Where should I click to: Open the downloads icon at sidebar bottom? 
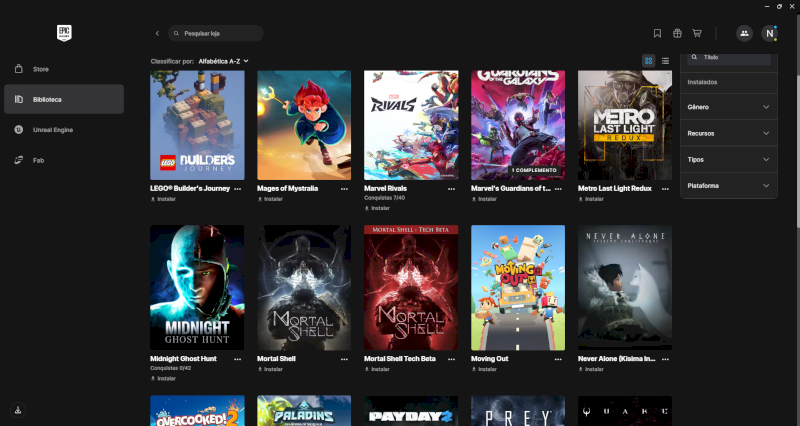point(18,410)
